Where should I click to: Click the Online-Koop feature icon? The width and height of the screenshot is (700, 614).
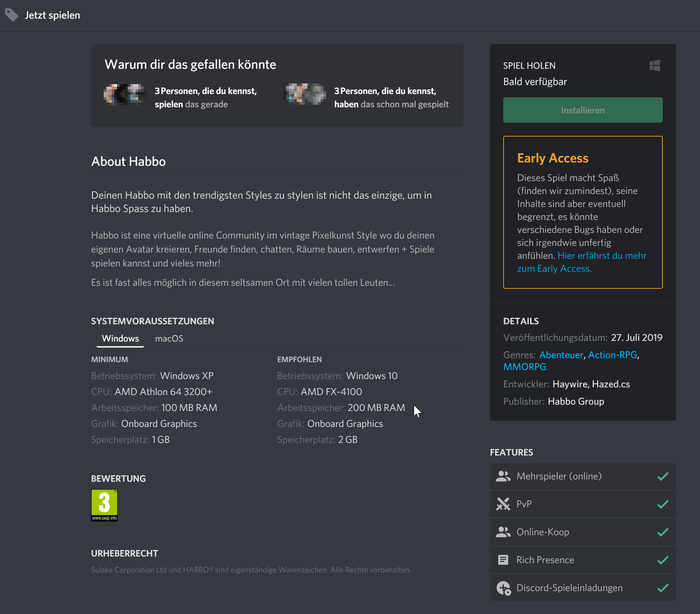coord(504,532)
